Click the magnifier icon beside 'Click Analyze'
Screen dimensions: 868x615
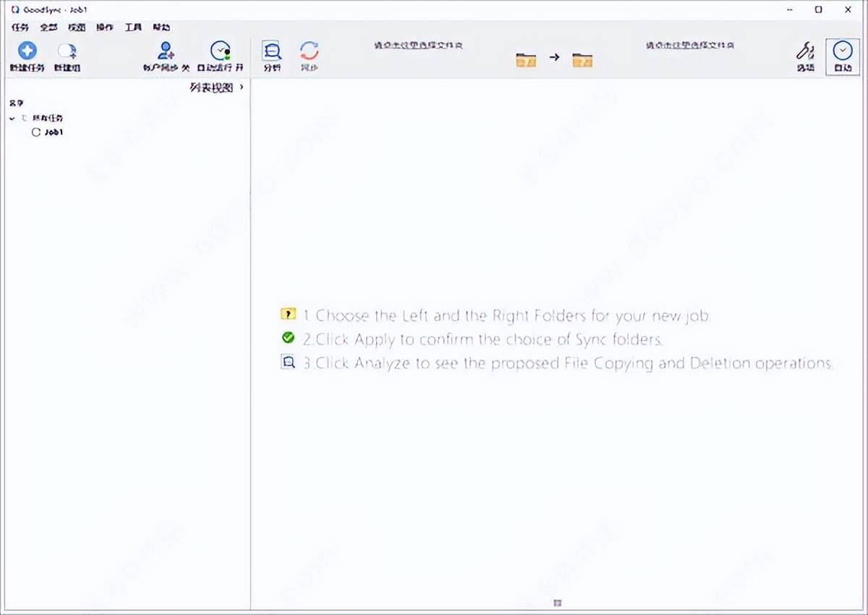288,362
